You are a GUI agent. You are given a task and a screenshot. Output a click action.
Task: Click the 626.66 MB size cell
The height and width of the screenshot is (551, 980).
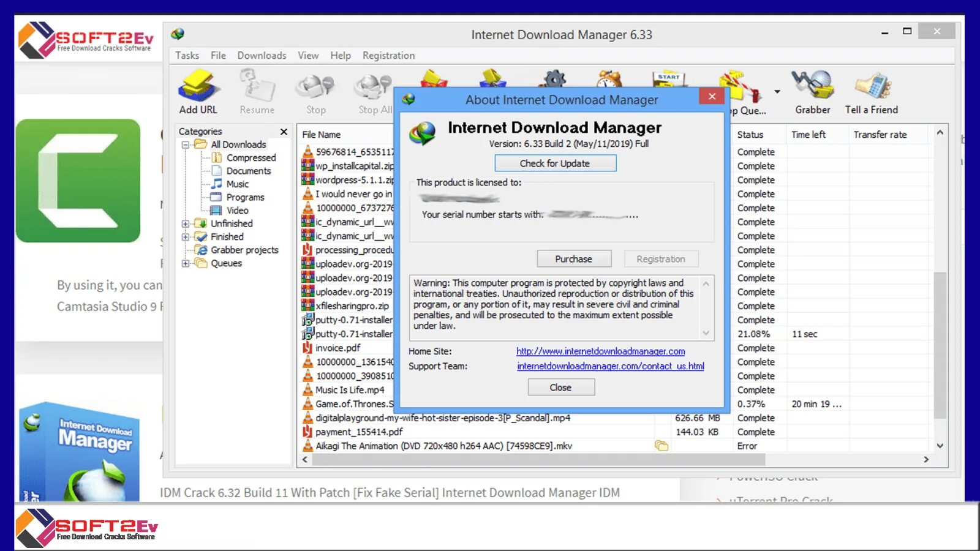[698, 418]
